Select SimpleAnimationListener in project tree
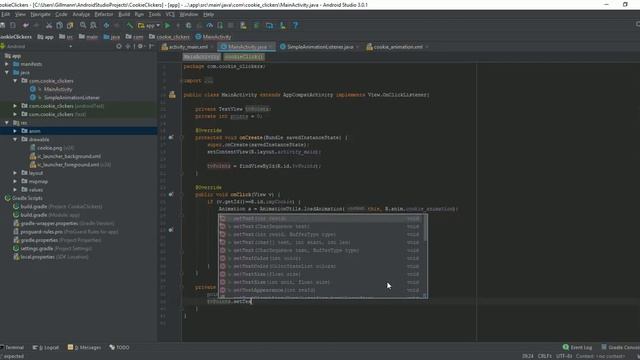640x360 pixels. point(72,98)
